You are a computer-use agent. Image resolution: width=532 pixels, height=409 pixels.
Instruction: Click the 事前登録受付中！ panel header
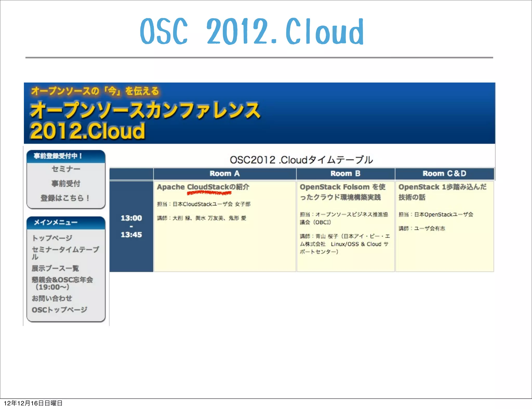58,156
